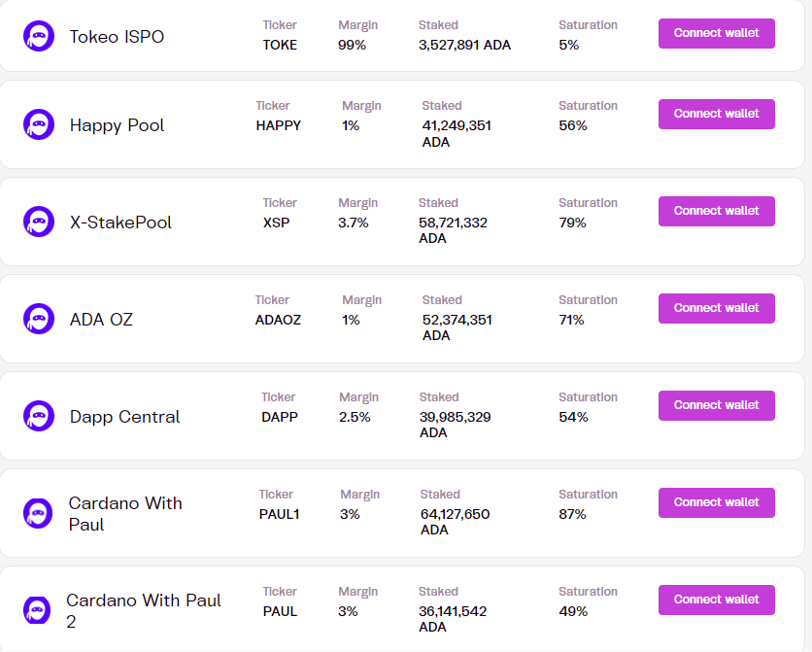
Task: Click the Cardano With Paul 2 logo icon
Action: 36,610
